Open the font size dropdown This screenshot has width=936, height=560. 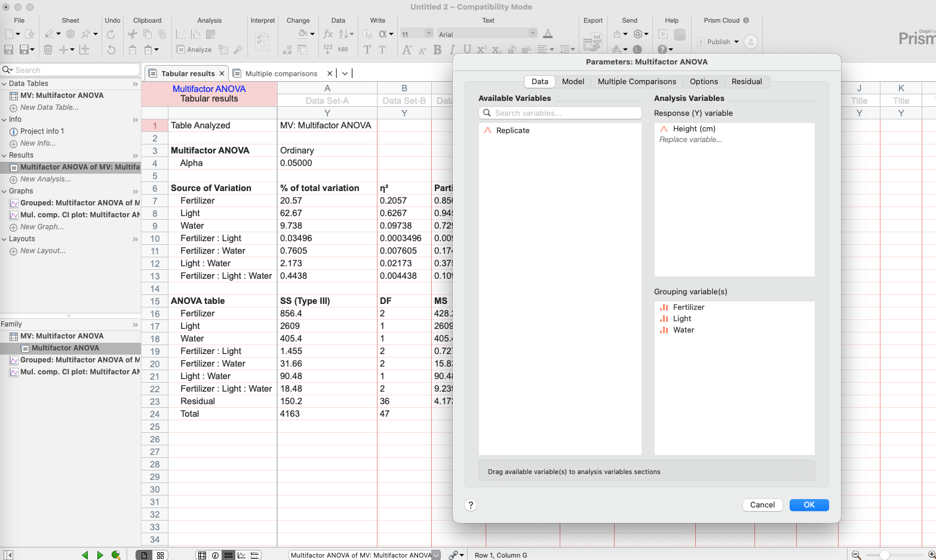pos(428,33)
